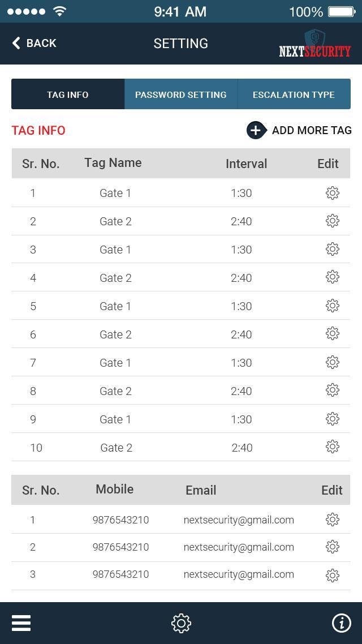This screenshot has width=362, height=644.
Task: Click the NextSecurity logo
Action: click(x=315, y=45)
